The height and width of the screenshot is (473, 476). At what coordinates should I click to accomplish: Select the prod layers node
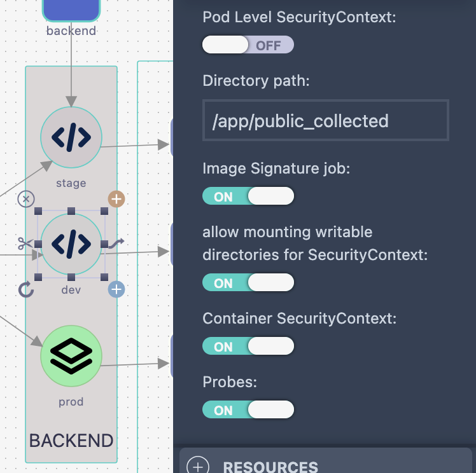click(x=71, y=355)
